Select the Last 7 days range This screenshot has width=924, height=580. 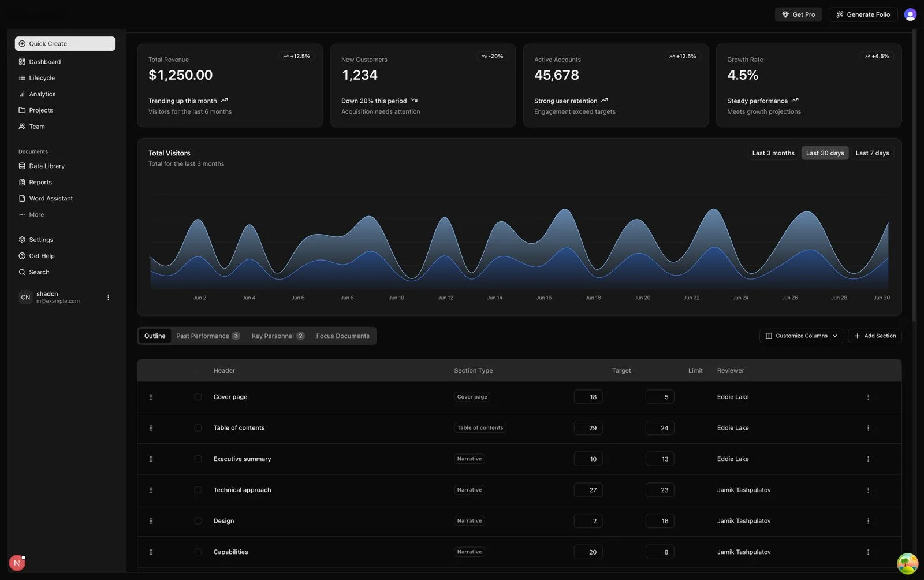coord(871,153)
